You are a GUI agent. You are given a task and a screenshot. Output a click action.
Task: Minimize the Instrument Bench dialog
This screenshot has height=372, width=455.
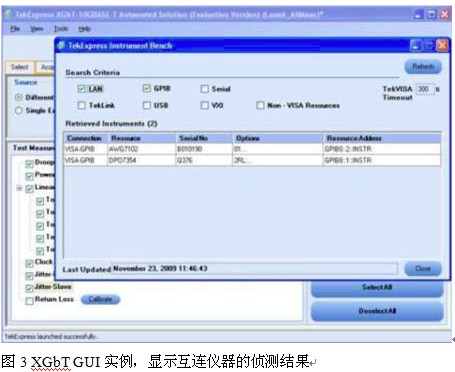[x=416, y=46]
